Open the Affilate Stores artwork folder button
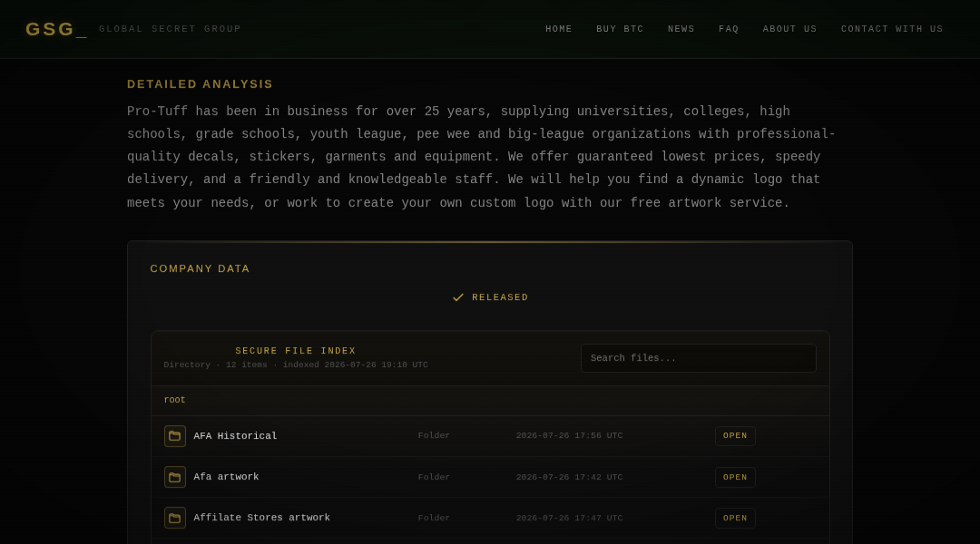 [735, 518]
